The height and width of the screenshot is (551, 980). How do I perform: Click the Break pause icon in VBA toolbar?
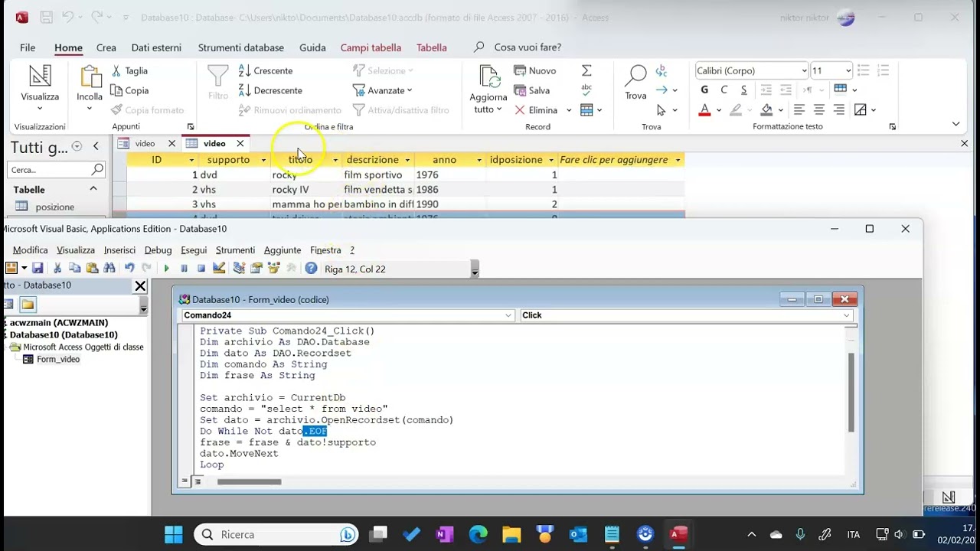click(x=184, y=268)
